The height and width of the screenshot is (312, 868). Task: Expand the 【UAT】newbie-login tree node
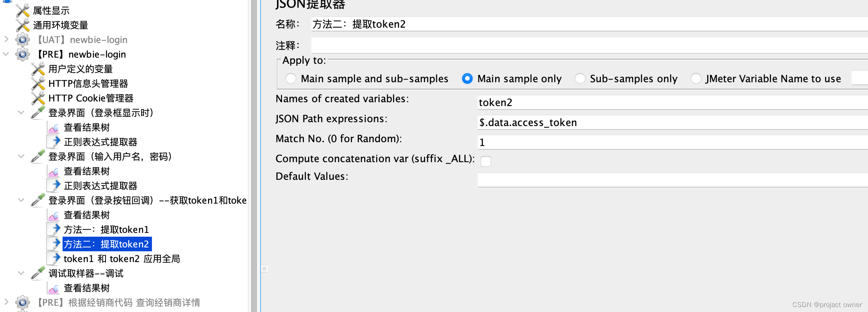6,40
